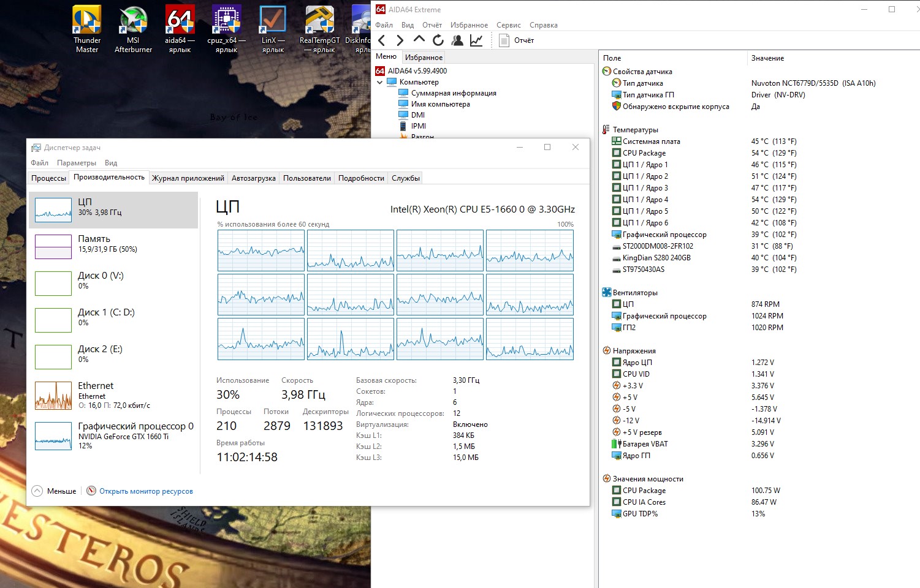Select the CPU IA Cores power row
The width and height of the screenshot is (920, 588).
click(759, 502)
